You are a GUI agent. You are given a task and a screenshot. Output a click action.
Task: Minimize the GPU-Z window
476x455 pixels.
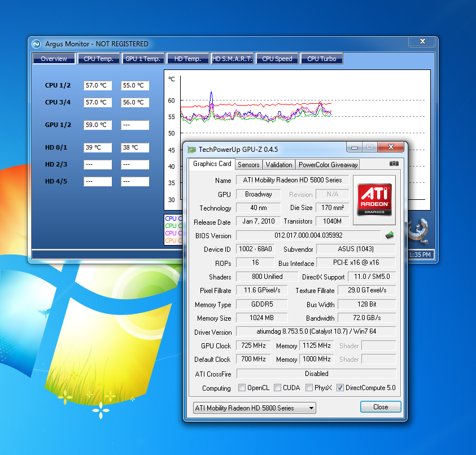(x=354, y=147)
